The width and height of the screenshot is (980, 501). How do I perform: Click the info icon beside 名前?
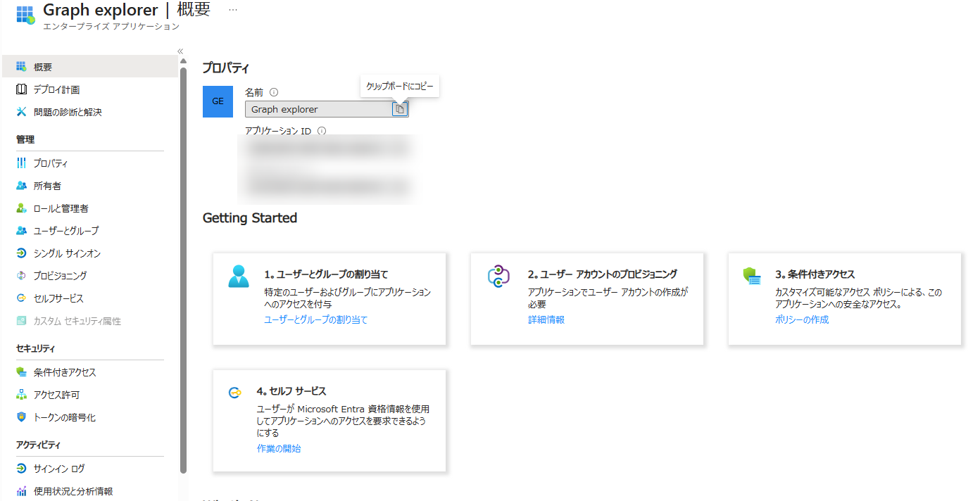click(274, 92)
